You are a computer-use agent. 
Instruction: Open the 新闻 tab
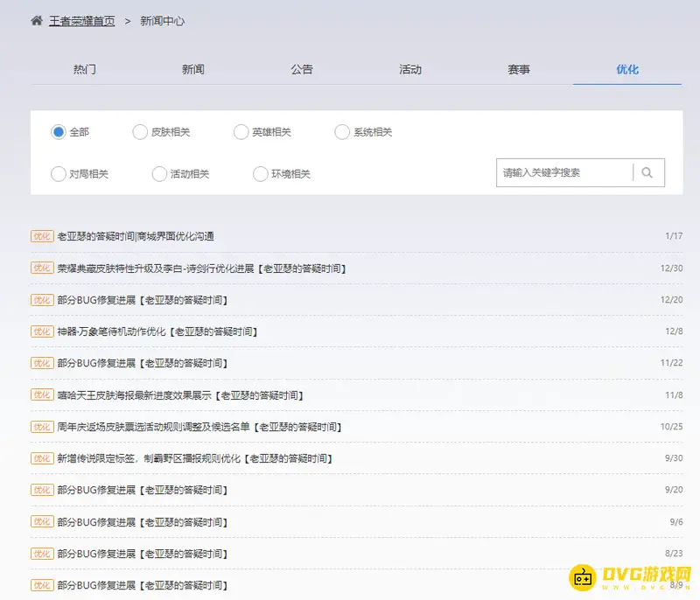(x=193, y=69)
